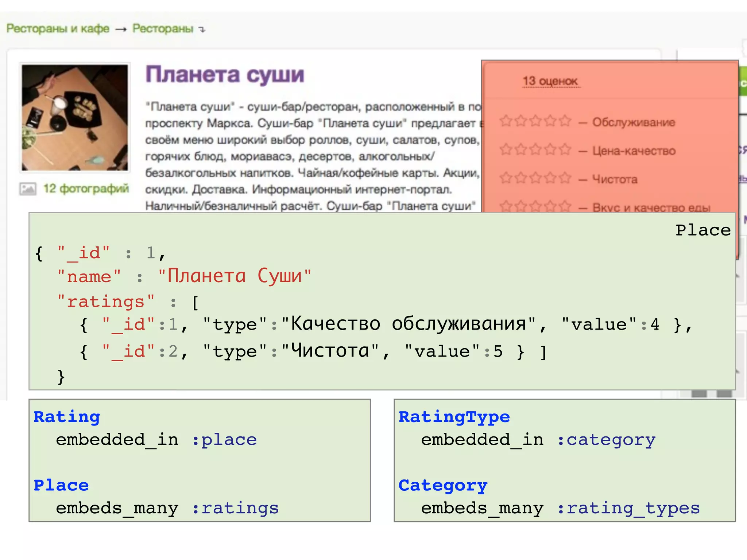Click the Цена-качество rating label
Viewport: 747px width, 560px height.
(x=634, y=151)
